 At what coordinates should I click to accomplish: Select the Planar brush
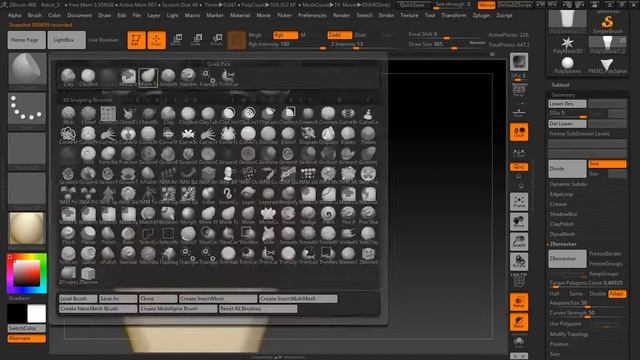click(x=88, y=235)
